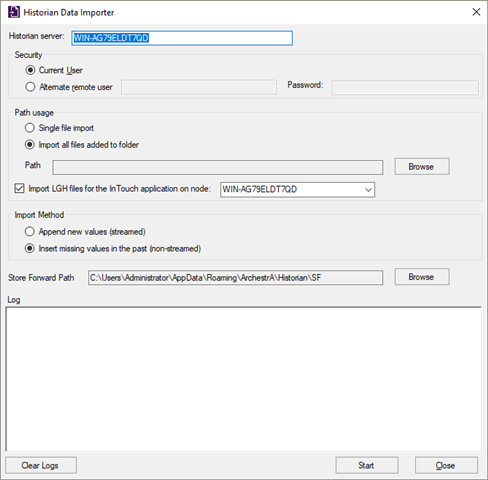Click the Store Forward Path text field
The image size is (488, 480).
pos(235,278)
